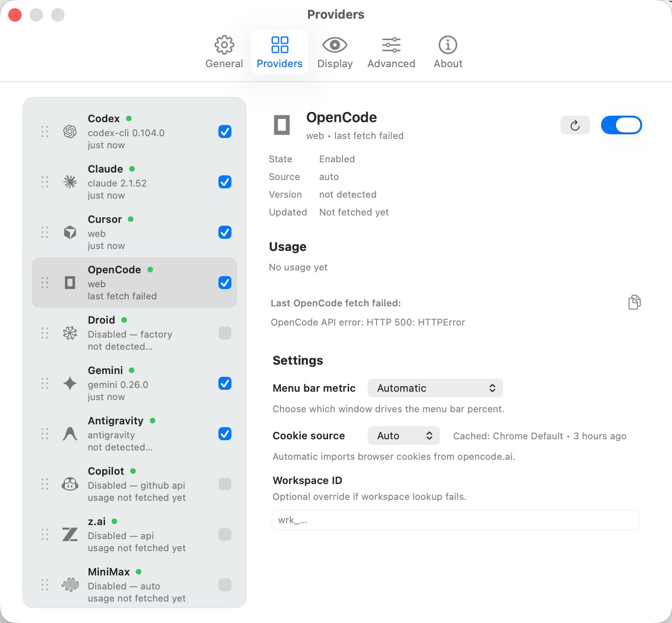Screen dimensions: 672x623
Task: Click the red close window button
Action: 15,15
